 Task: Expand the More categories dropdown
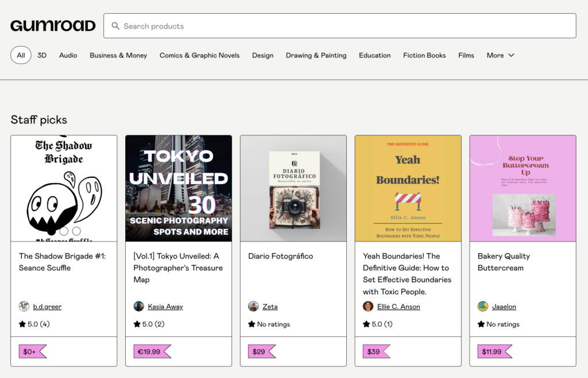point(500,55)
